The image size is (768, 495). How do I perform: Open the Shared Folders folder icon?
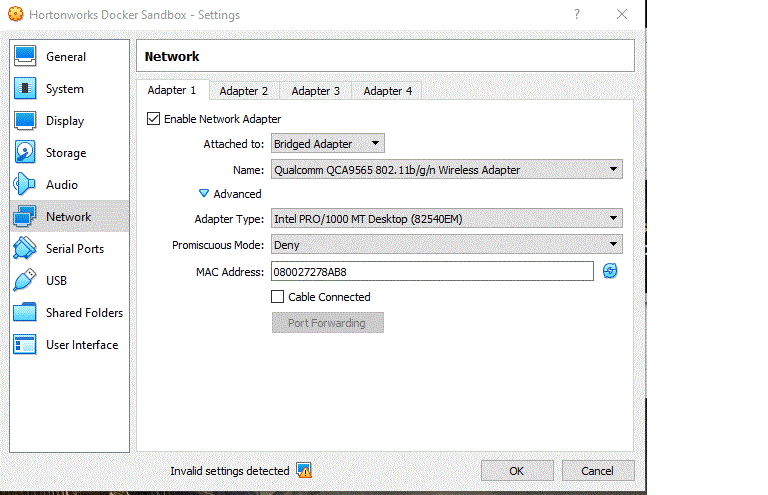pos(25,312)
